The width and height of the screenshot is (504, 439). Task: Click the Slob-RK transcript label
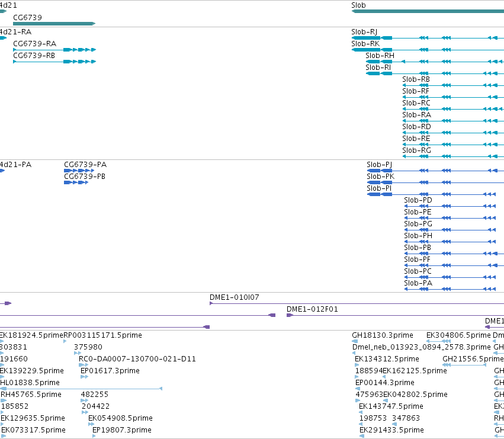(x=365, y=43)
